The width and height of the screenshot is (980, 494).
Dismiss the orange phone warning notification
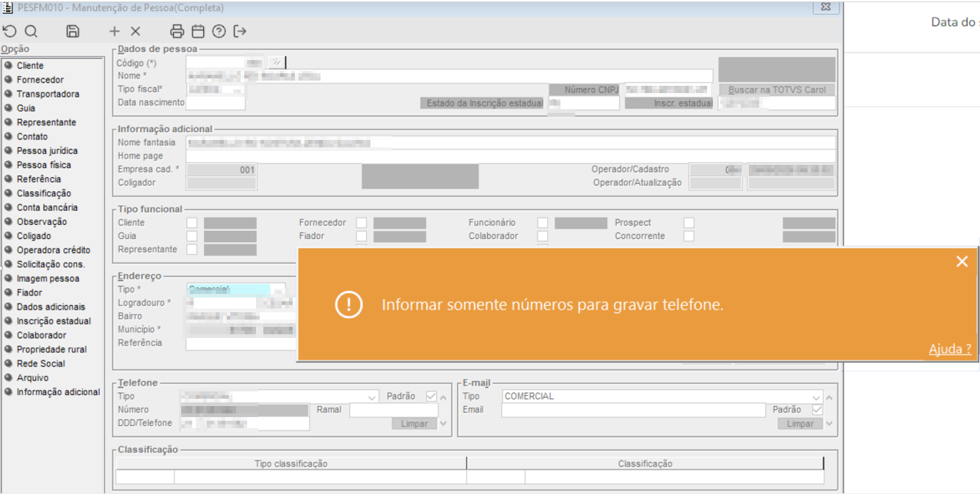(962, 262)
